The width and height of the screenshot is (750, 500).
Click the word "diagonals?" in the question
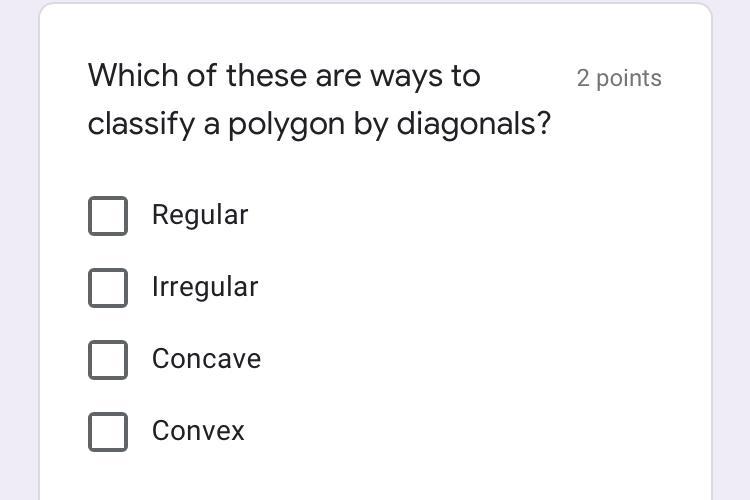click(x=474, y=123)
